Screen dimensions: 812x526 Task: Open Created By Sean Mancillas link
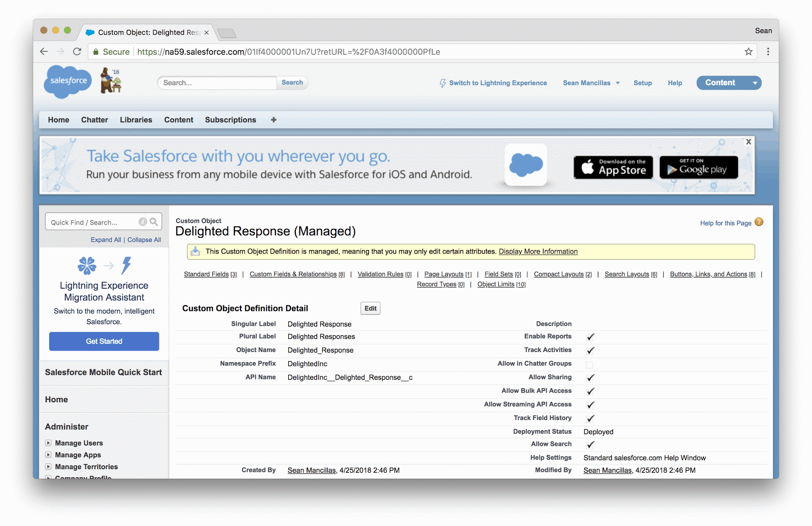(312, 471)
